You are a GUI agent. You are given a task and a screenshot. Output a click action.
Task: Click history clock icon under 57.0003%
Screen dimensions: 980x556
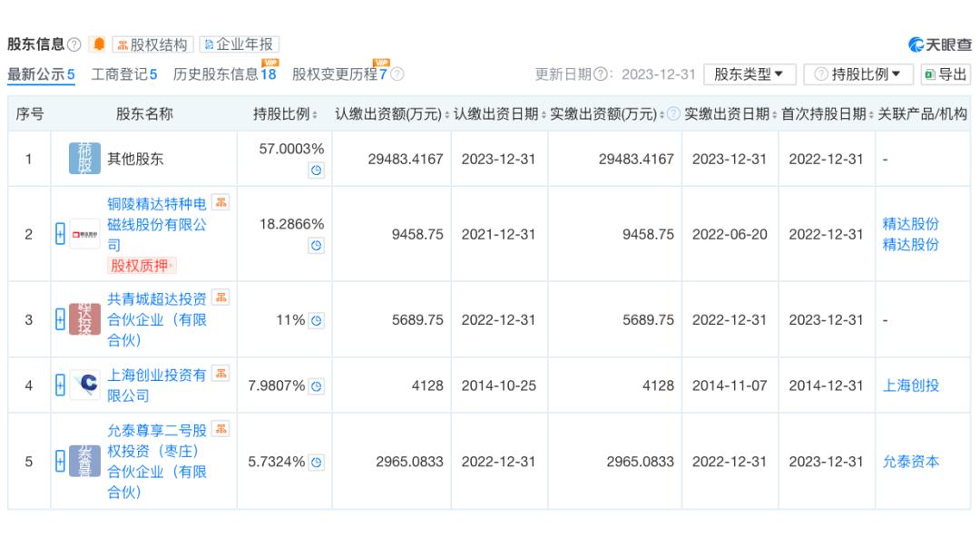316,170
